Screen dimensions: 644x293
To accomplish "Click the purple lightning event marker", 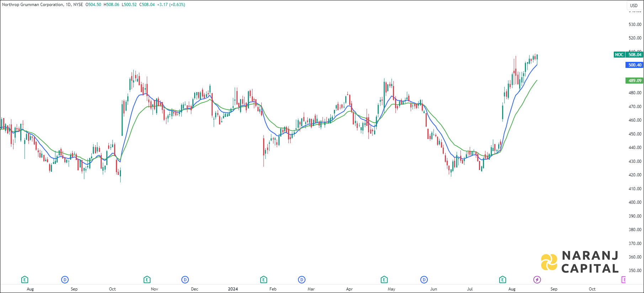I will [x=537, y=280].
